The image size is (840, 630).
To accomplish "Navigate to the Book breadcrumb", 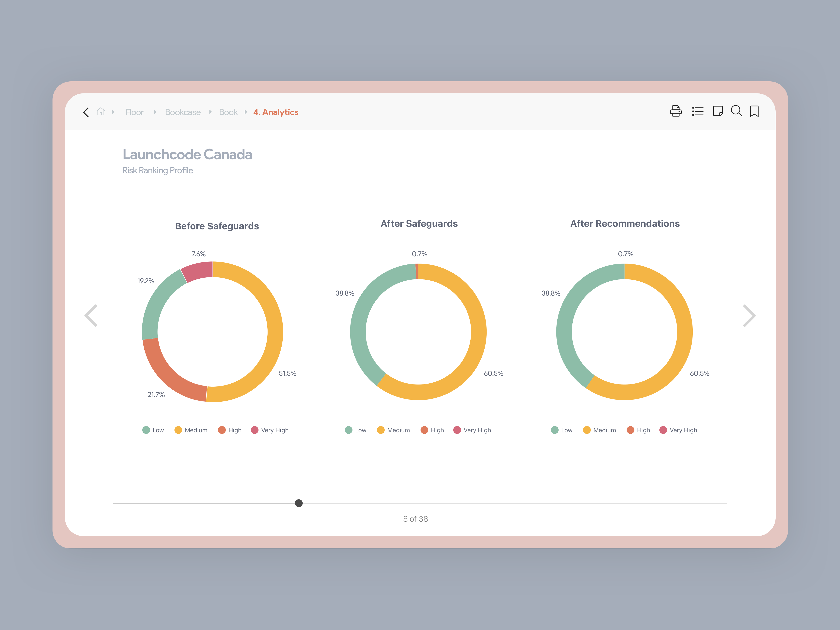I will coord(228,112).
